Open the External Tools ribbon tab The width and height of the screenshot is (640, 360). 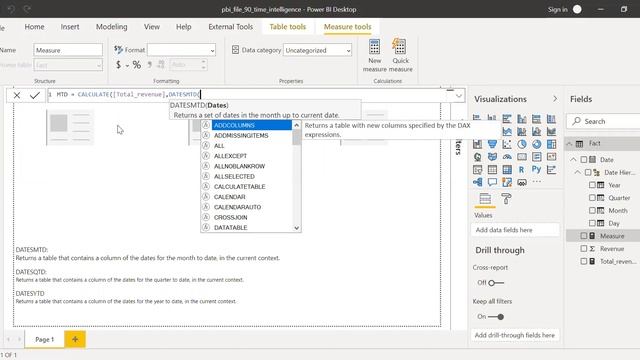coord(231,27)
